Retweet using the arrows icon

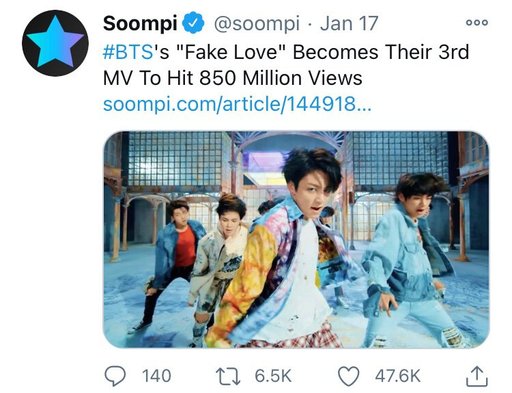228,376
